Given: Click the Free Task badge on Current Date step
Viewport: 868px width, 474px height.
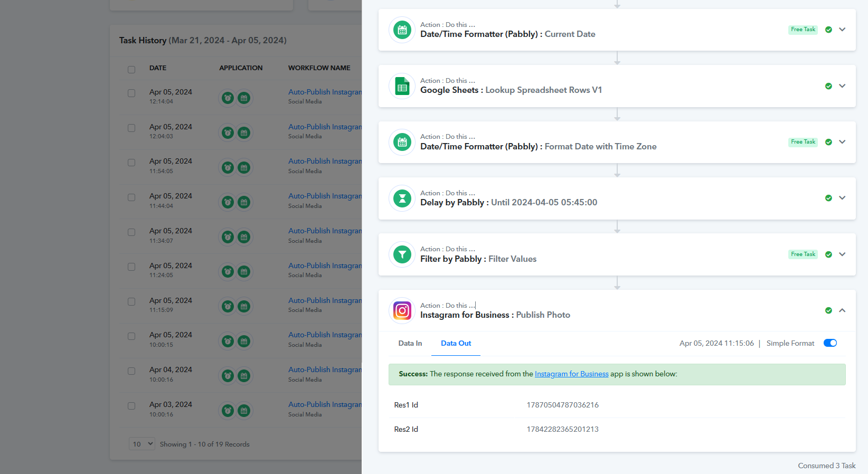Looking at the screenshot, I should coord(803,30).
